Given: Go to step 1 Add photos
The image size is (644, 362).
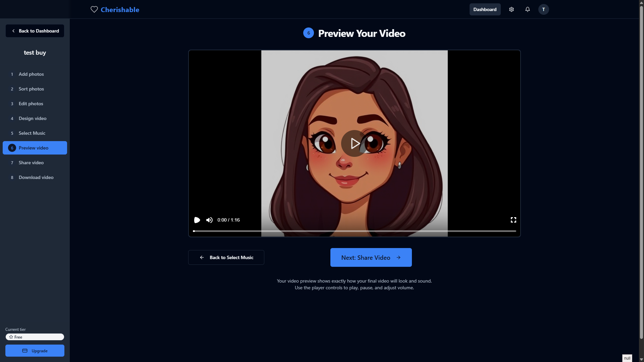Looking at the screenshot, I should tap(31, 74).
